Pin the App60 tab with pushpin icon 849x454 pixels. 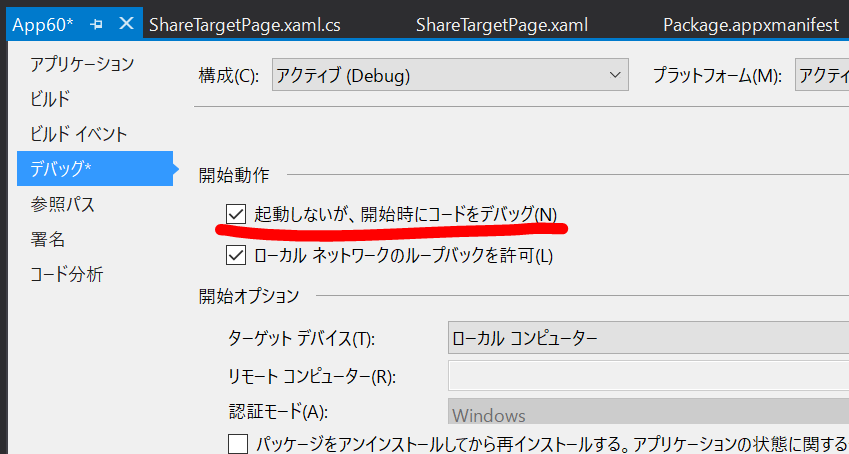[98, 25]
